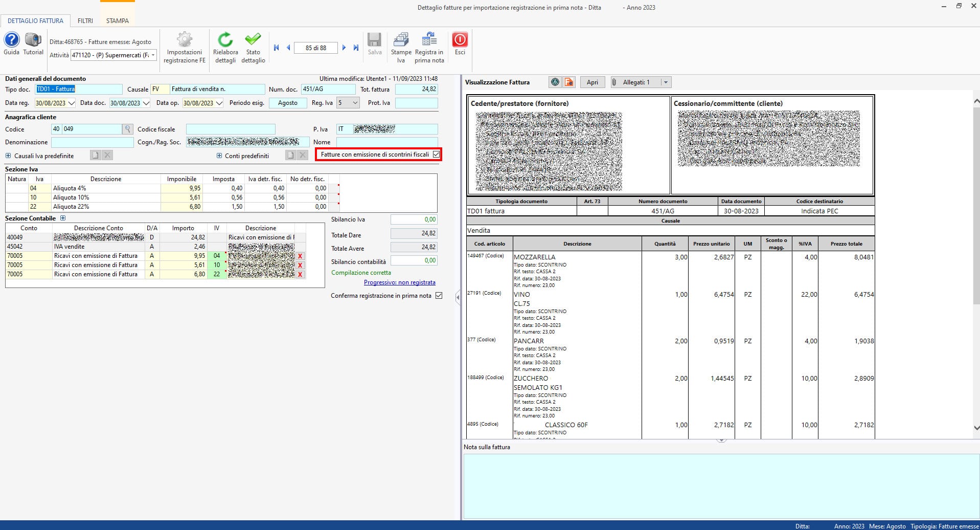The image size is (980, 530).
Task: Open the Data reg. date dropdown
Action: (x=71, y=103)
